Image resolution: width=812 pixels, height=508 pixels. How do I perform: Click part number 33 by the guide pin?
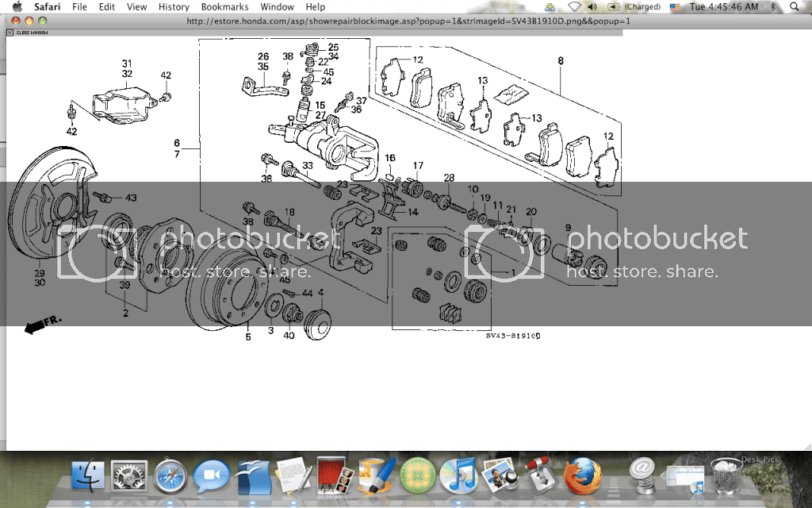tap(308, 165)
